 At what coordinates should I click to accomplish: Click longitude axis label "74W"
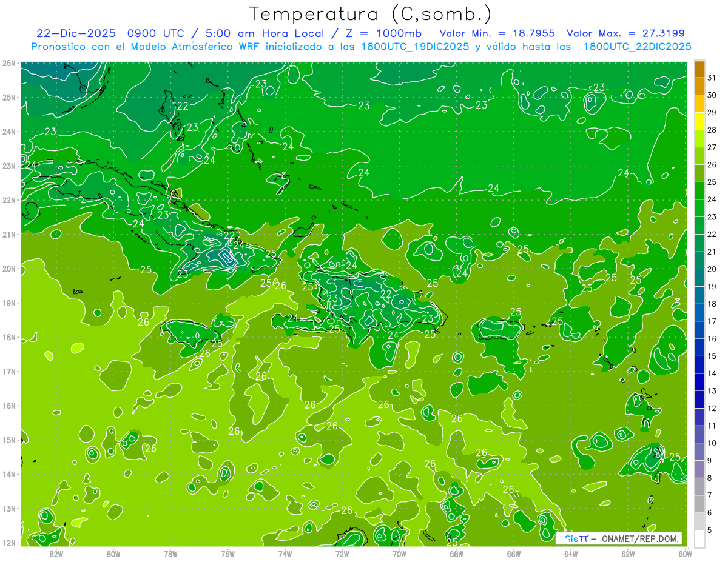(x=285, y=554)
